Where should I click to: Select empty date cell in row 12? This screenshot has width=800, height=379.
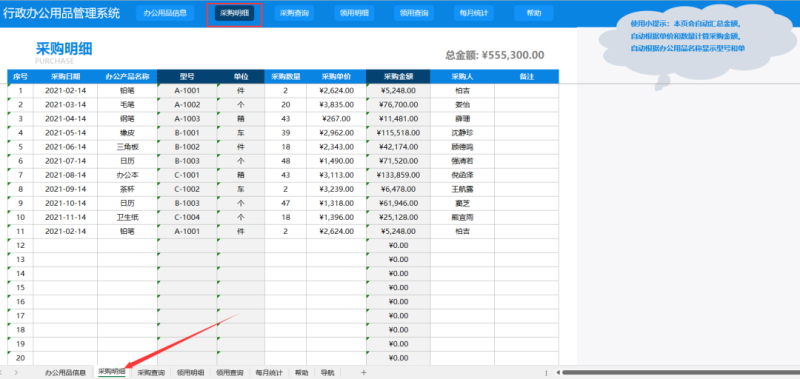(65, 245)
